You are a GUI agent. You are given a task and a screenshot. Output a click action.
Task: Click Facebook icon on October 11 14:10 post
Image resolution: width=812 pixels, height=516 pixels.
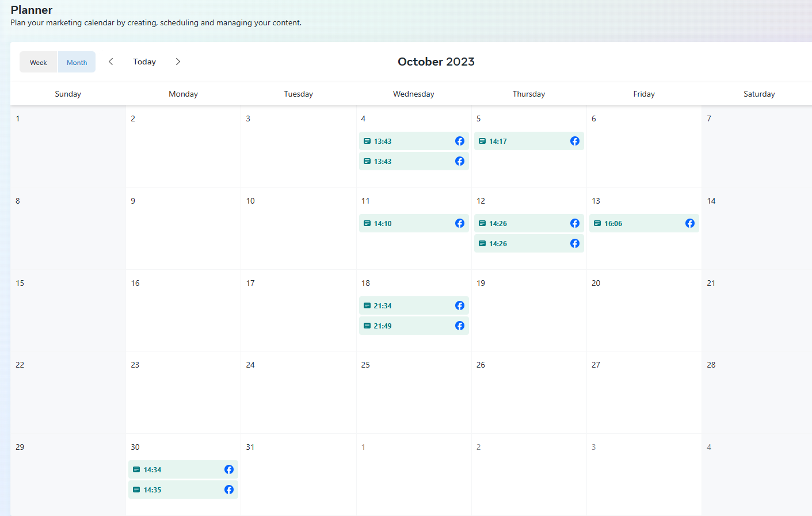pos(459,223)
